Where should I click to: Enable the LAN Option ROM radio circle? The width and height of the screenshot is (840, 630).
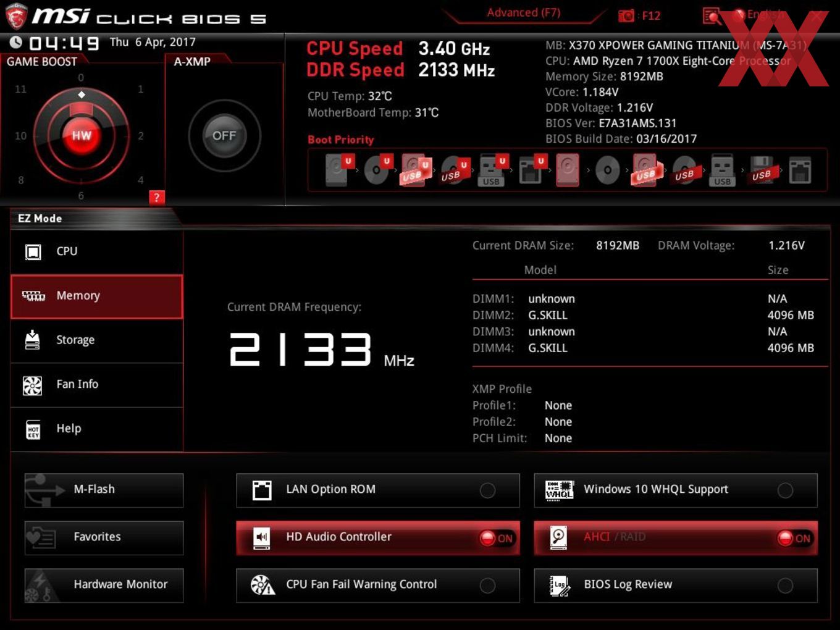click(487, 490)
